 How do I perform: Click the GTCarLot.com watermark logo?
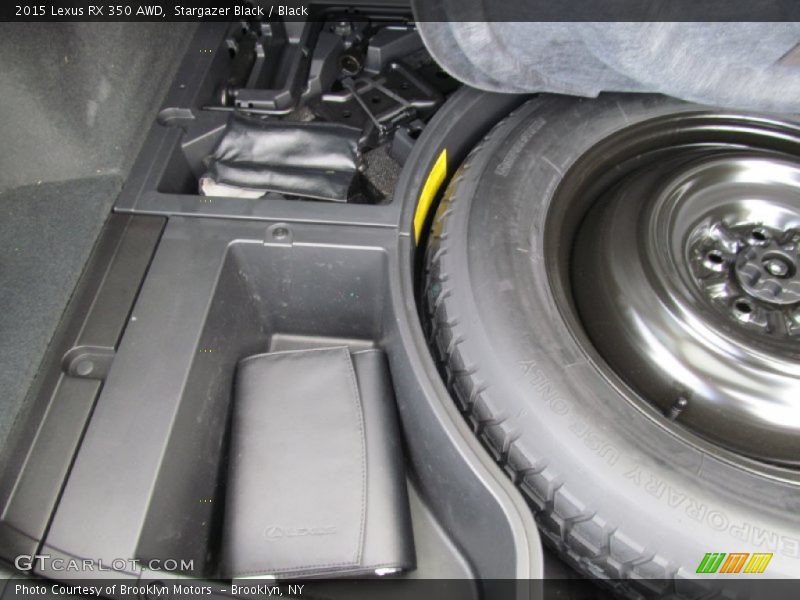pyautogui.click(x=104, y=564)
